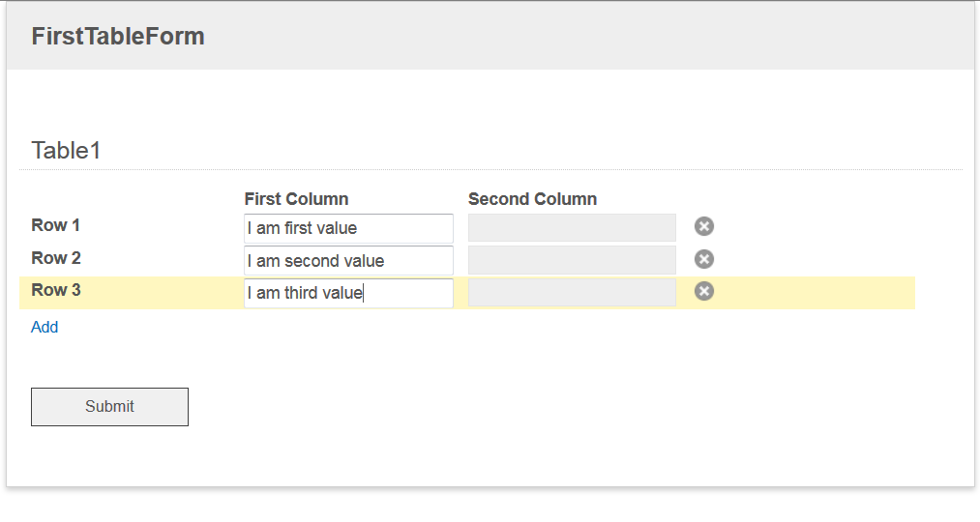Click the Row 1 label

pos(55,225)
